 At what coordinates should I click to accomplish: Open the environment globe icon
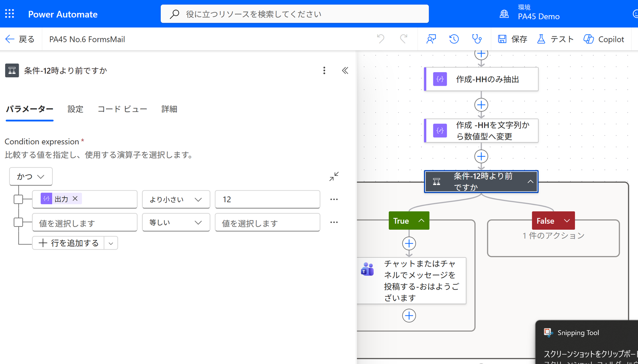pos(504,14)
